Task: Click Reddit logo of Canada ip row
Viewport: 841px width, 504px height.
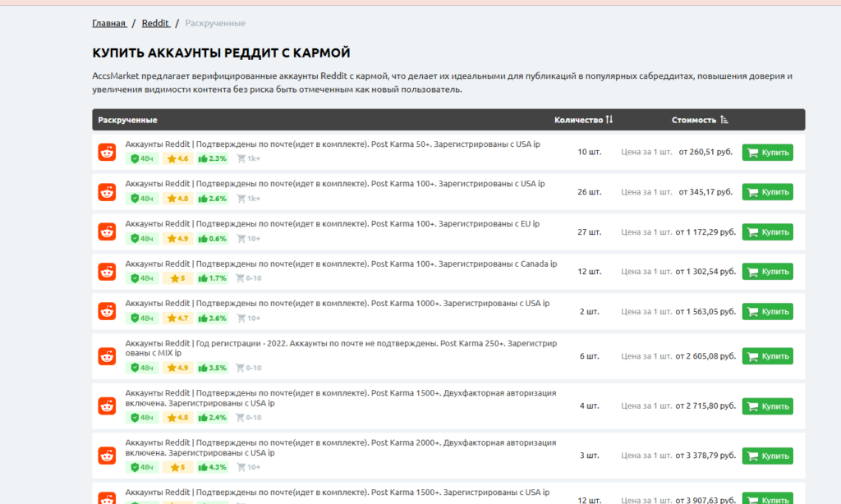Action: tap(107, 272)
